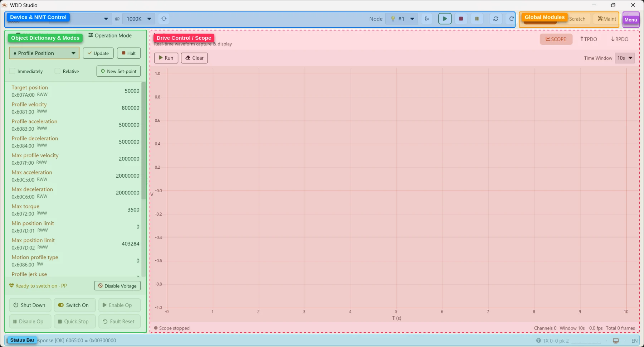Click the Profile velocity value 800000
644x347 pixels.
(x=131, y=108)
